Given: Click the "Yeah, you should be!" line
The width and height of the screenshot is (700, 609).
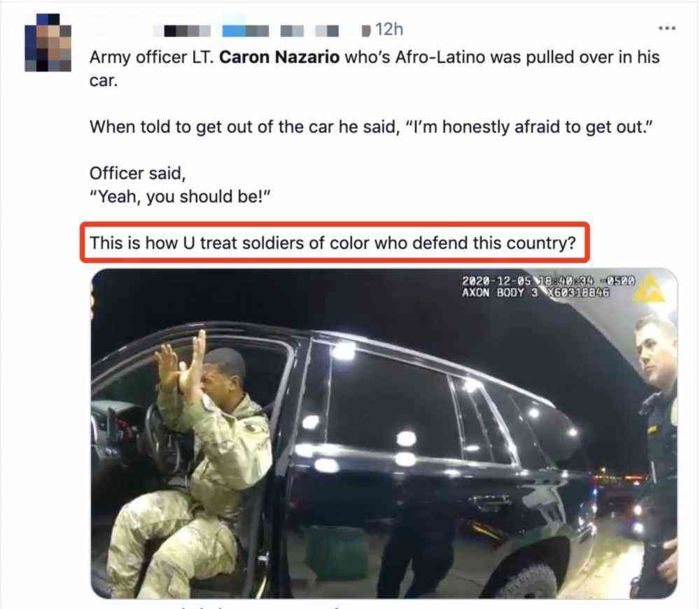Looking at the screenshot, I should coord(180,197).
